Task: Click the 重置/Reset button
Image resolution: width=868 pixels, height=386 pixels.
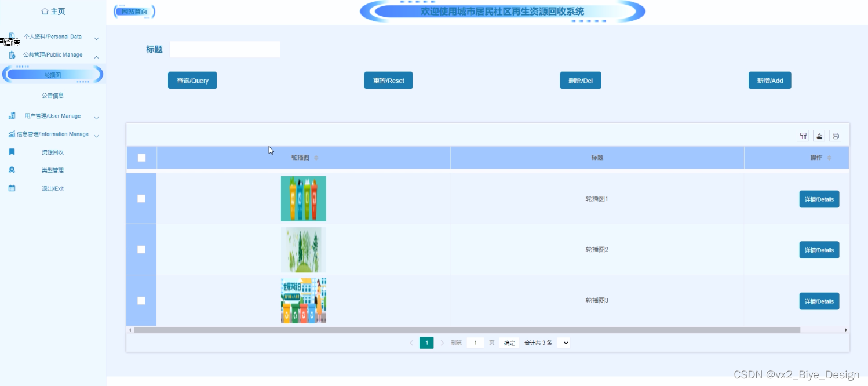Action: pos(388,81)
